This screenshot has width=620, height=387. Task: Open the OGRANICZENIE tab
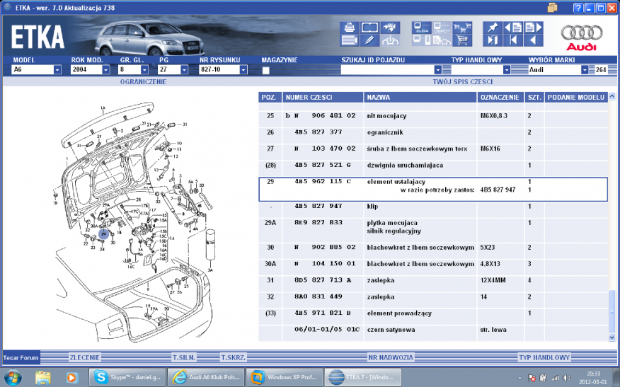143,81
